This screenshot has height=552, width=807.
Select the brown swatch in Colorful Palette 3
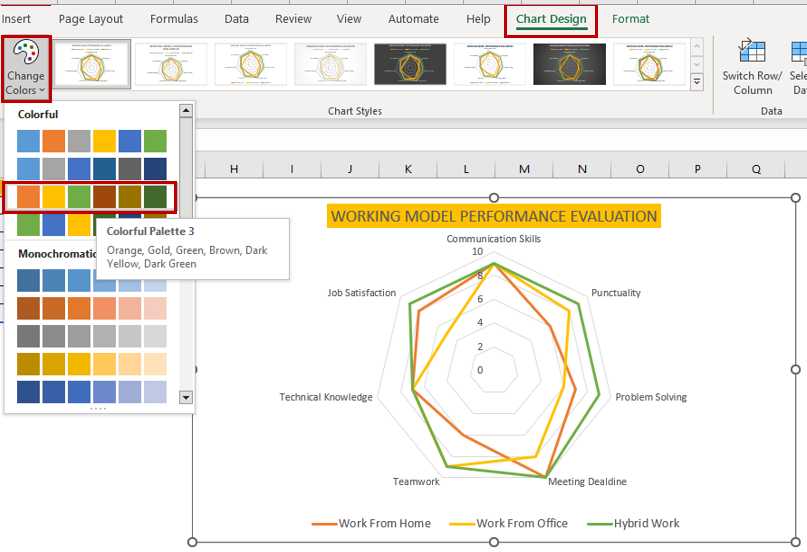pyautogui.click(x=104, y=197)
